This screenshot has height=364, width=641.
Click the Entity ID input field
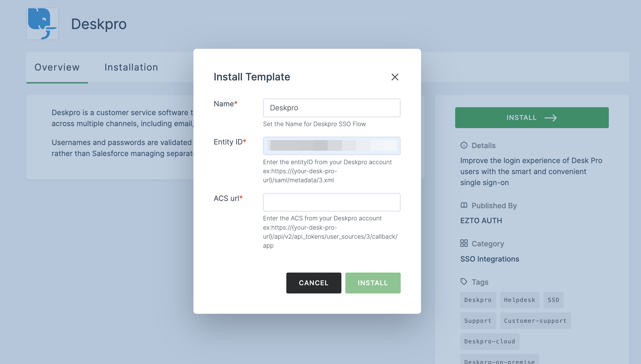click(x=332, y=146)
